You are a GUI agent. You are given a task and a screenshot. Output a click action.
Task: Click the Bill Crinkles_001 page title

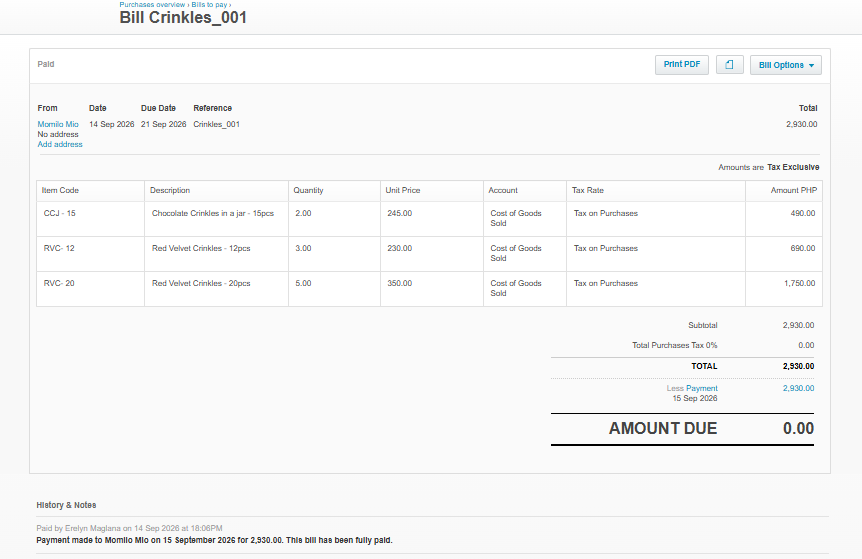[183, 18]
